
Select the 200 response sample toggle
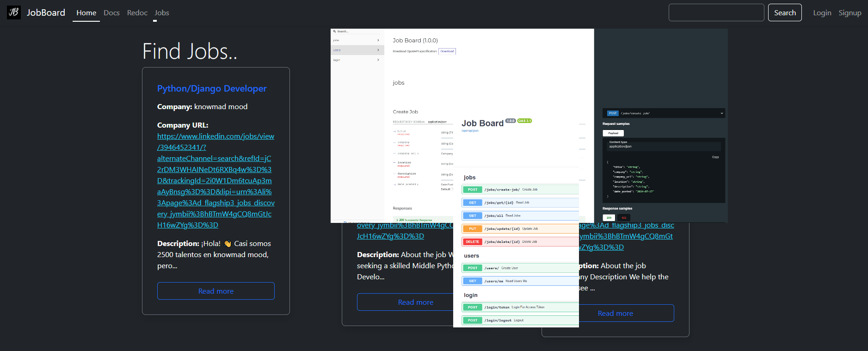click(x=609, y=217)
